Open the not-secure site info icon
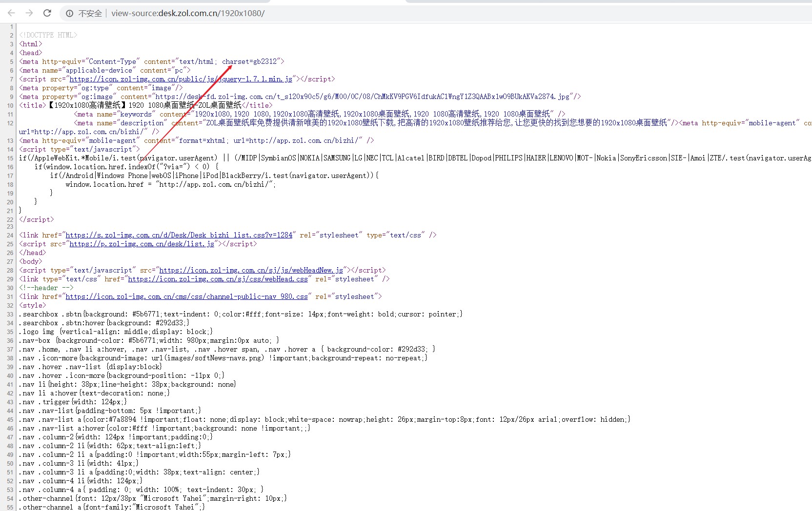Image resolution: width=812 pixels, height=511 pixels. [x=70, y=13]
